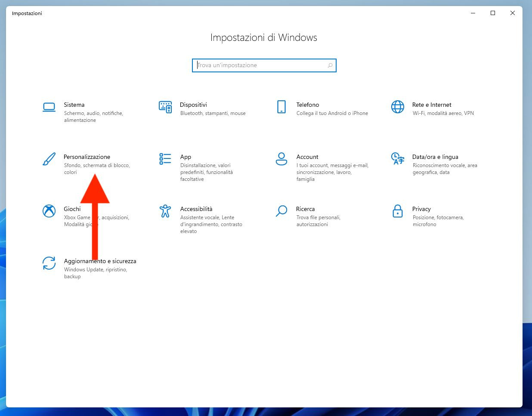Viewport: 532px width, 416px height.
Task: Open the Account settings link
Action: coord(307,157)
